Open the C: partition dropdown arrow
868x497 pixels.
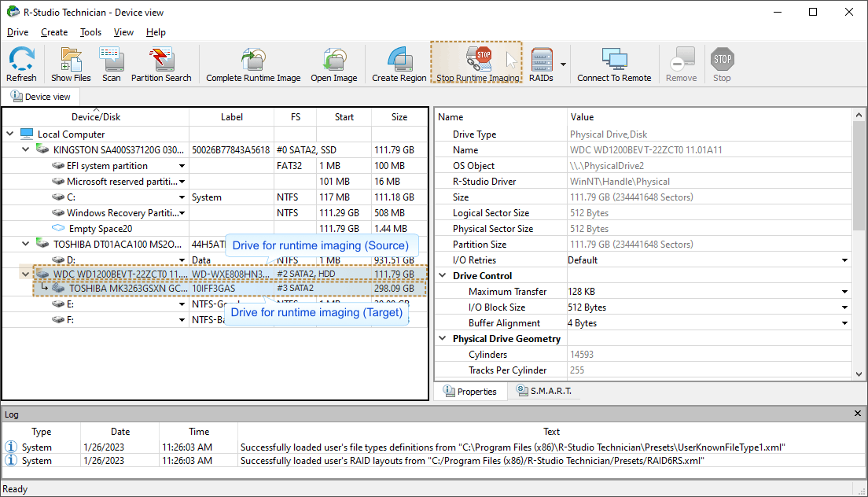[x=182, y=197]
